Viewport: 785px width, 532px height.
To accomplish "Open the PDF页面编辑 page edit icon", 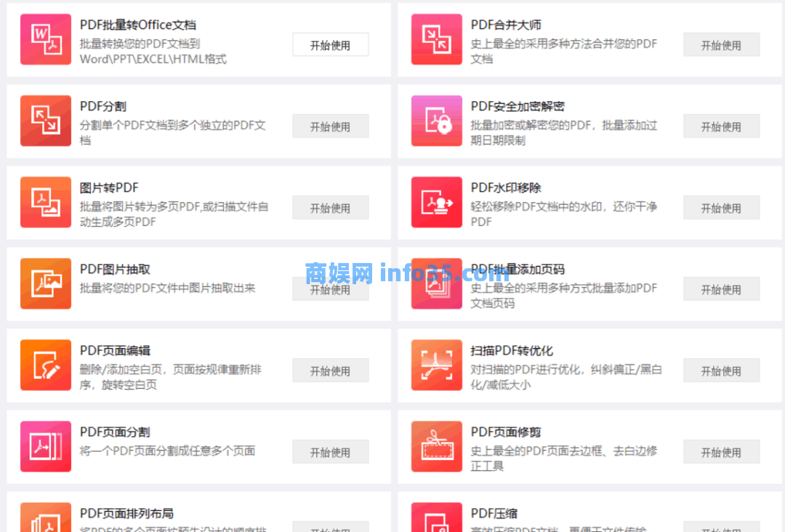I will 46,365.
